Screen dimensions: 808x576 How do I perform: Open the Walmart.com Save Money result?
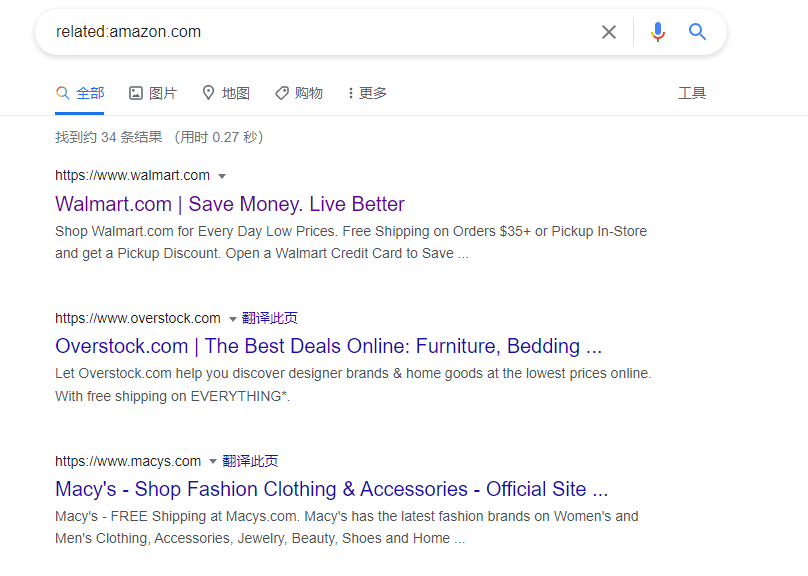coord(229,204)
